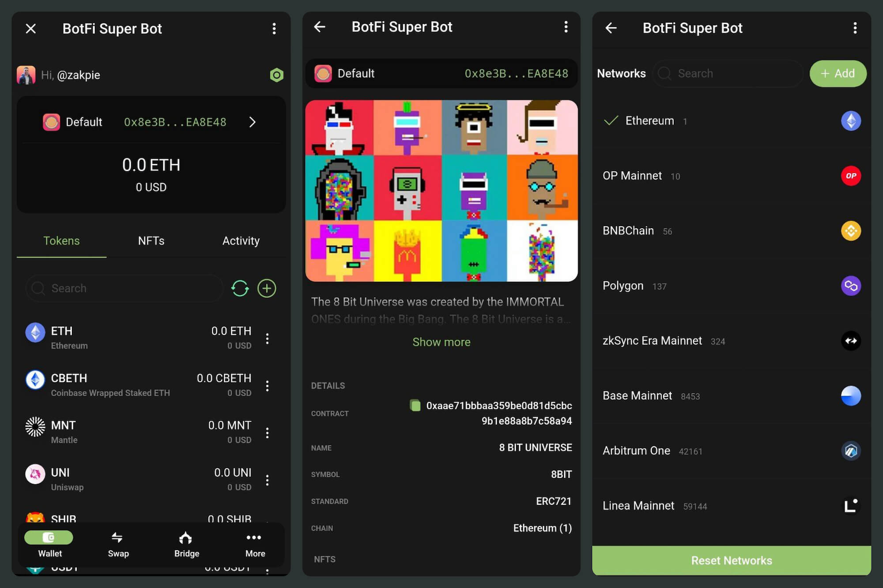
Task: Switch to the Activity tab
Action: [241, 241]
